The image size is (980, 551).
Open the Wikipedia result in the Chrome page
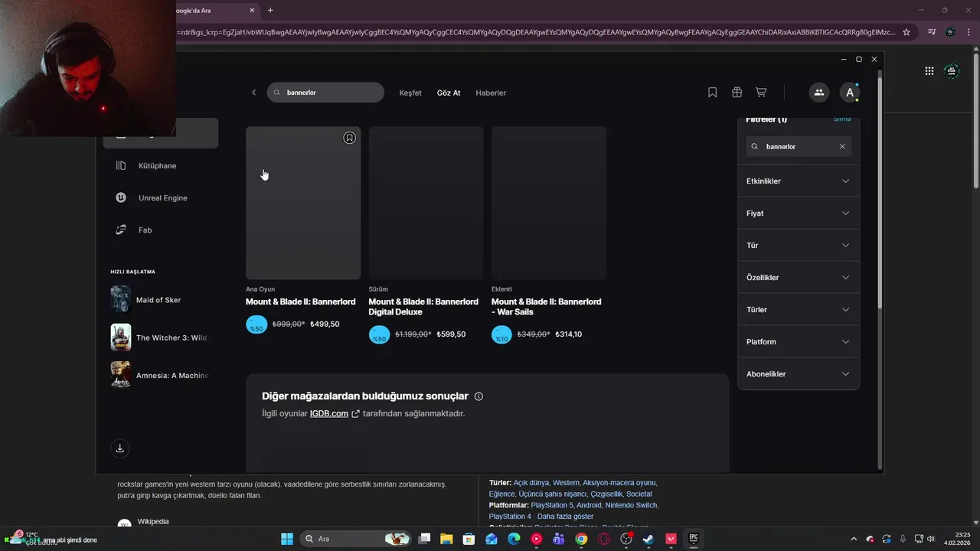[x=153, y=522]
